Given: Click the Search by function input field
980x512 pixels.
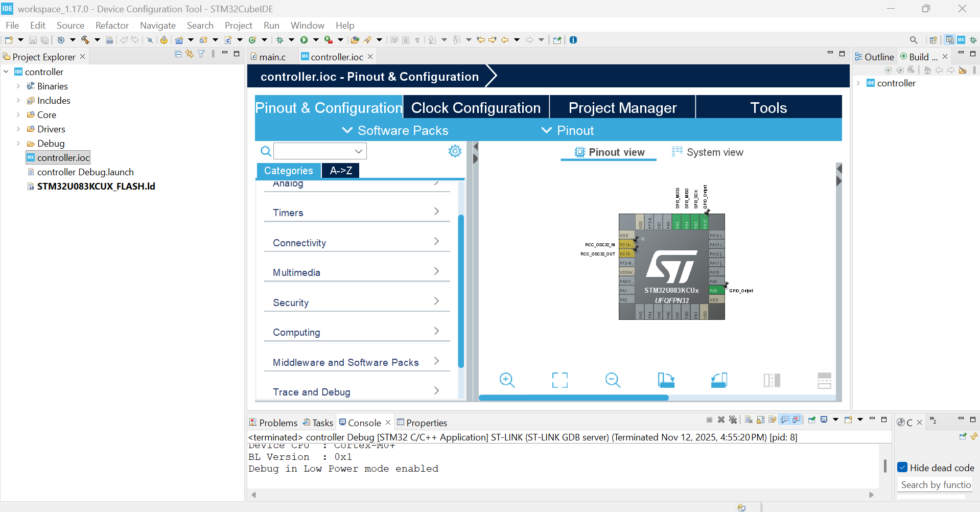Looking at the screenshot, I should tap(935, 484).
